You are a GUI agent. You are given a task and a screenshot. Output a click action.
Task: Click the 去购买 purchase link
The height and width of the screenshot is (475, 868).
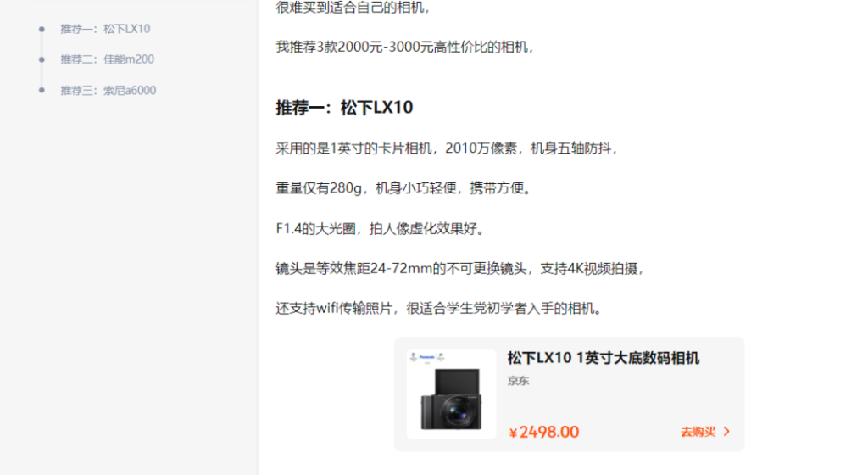pyautogui.click(x=705, y=432)
